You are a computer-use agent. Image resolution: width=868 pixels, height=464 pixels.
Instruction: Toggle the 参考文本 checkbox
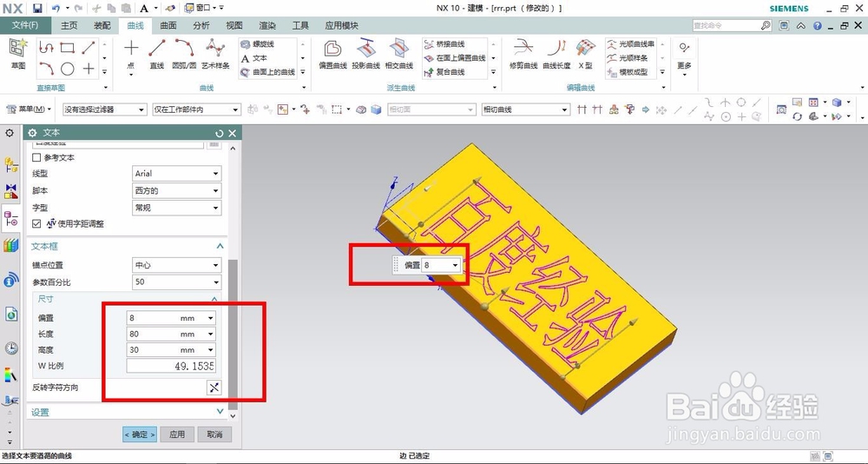tap(37, 157)
